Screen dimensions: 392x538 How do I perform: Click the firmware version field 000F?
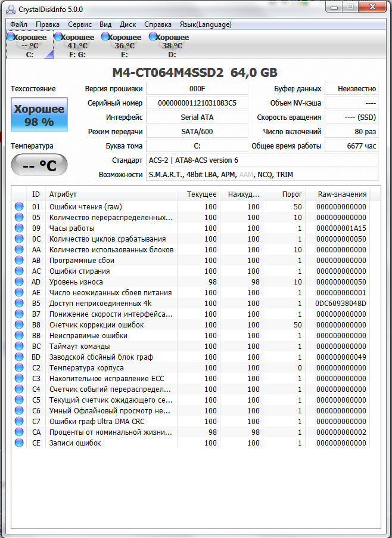pos(197,88)
